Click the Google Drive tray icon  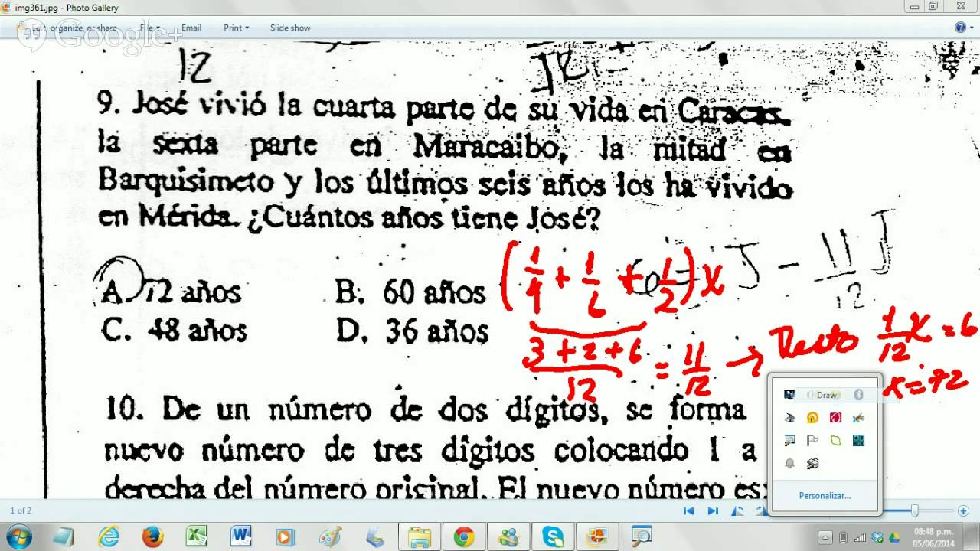coord(893,537)
